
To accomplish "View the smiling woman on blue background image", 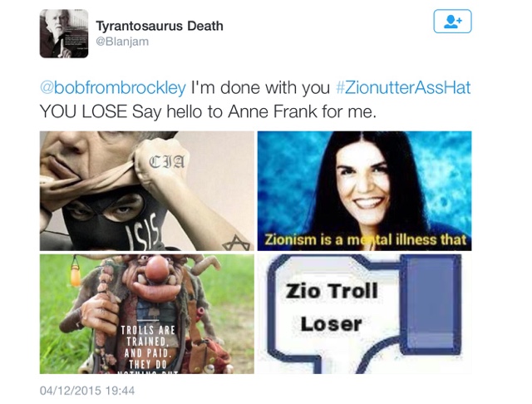I will (364, 191).
